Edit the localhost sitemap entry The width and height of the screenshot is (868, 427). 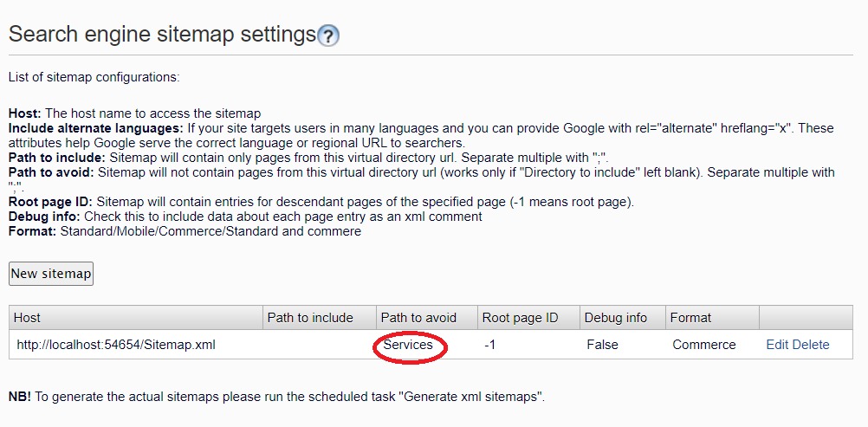[777, 345]
